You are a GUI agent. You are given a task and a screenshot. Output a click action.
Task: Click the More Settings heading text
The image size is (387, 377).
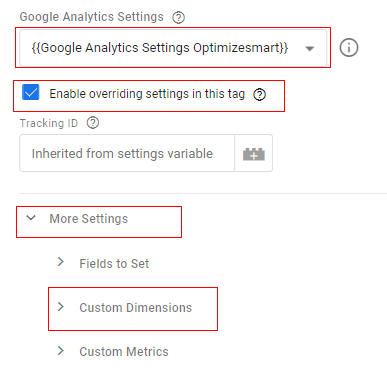point(89,219)
